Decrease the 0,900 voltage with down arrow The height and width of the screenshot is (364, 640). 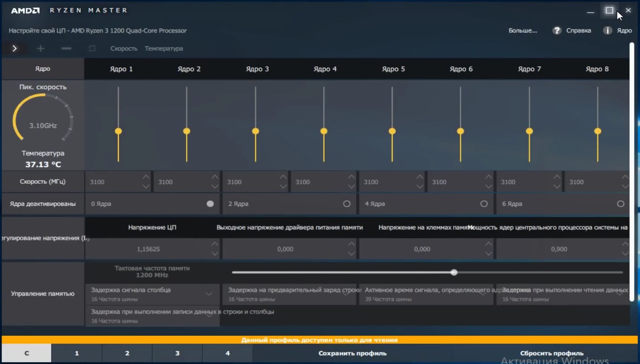click(625, 254)
